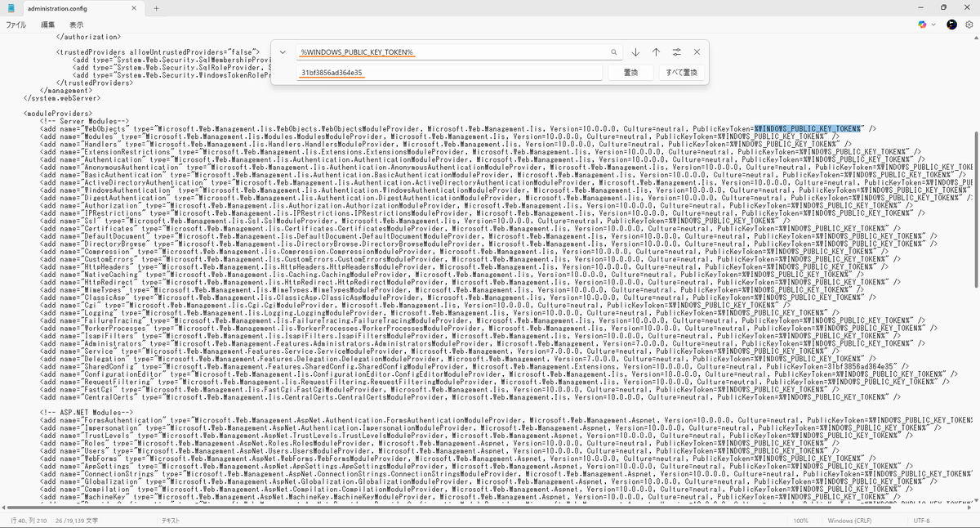This screenshot has height=528, width=980.
Task: Click the ASP.NET Modules comment line
Action: (x=86, y=411)
